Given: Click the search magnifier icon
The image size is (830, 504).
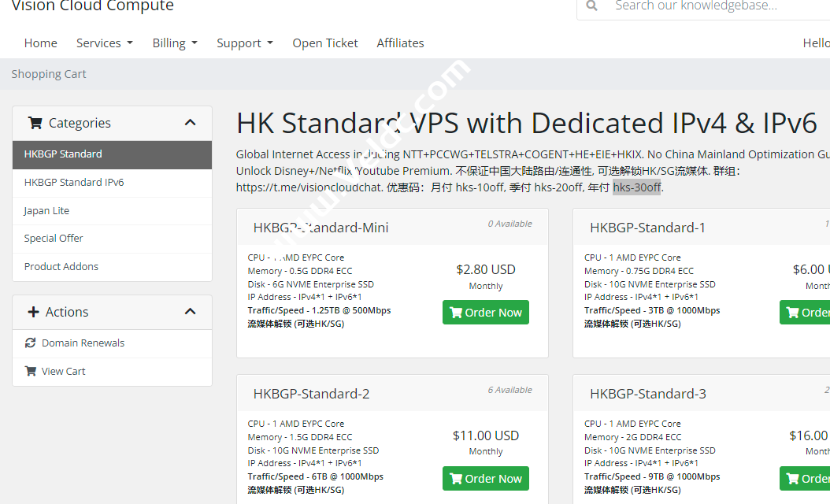Looking at the screenshot, I should tap(591, 7).
